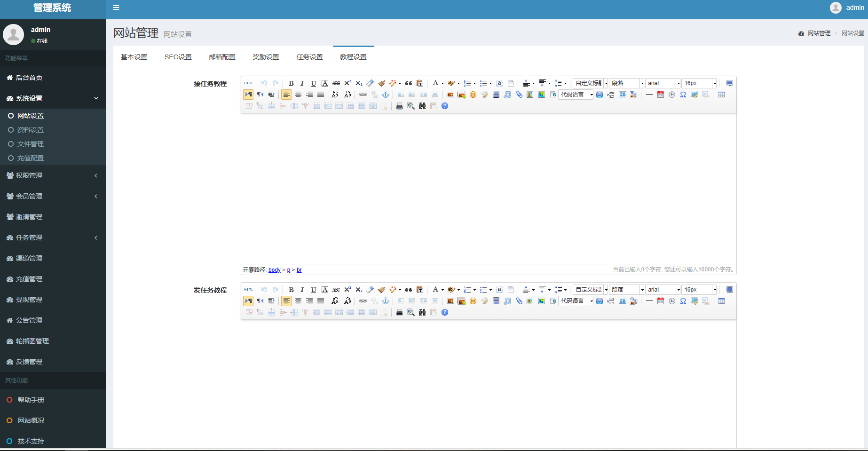This screenshot has height=451, width=868.
Task: Switch to SEO设置 tab
Action: click(x=178, y=57)
